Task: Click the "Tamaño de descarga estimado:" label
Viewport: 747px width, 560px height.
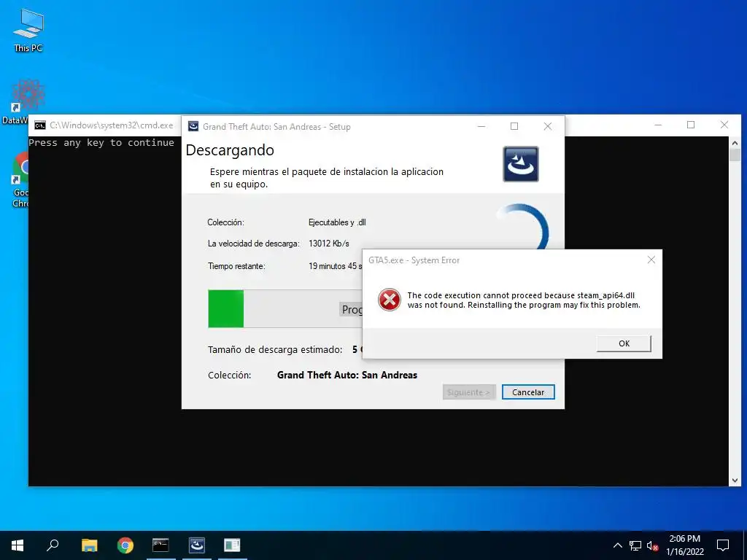Action: [x=275, y=349]
